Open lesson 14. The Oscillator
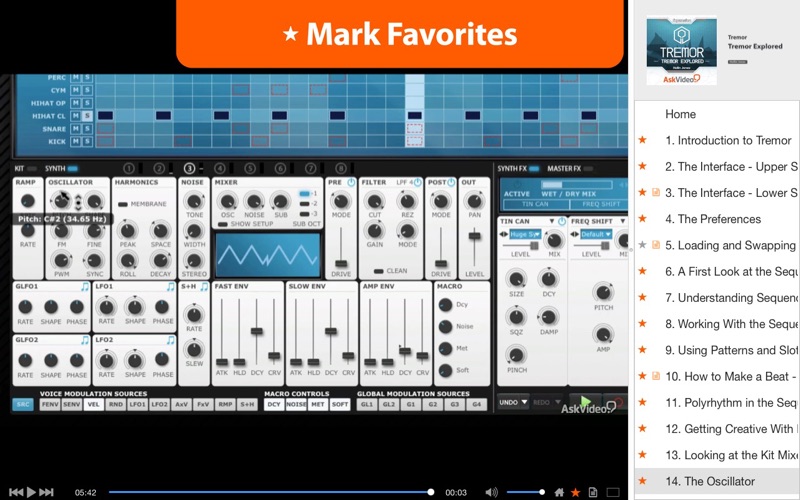Image resolution: width=800 pixels, height=500 pixels. (x=710, y=481)
